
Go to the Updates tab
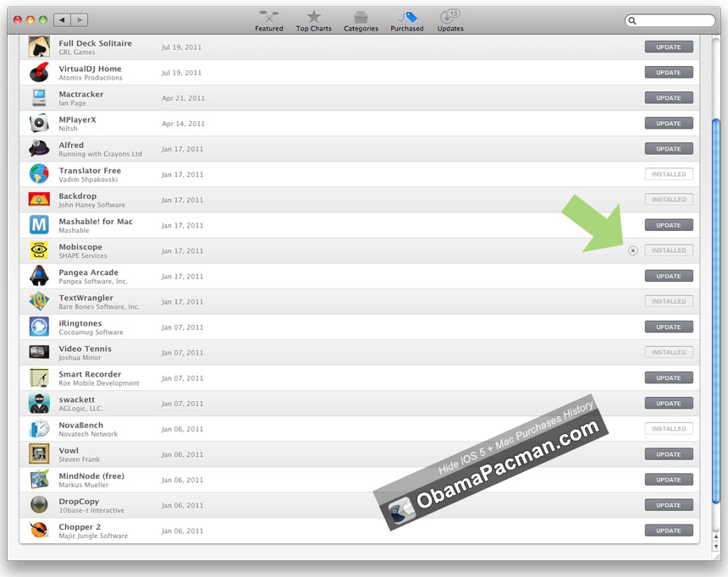click(450, 21)
